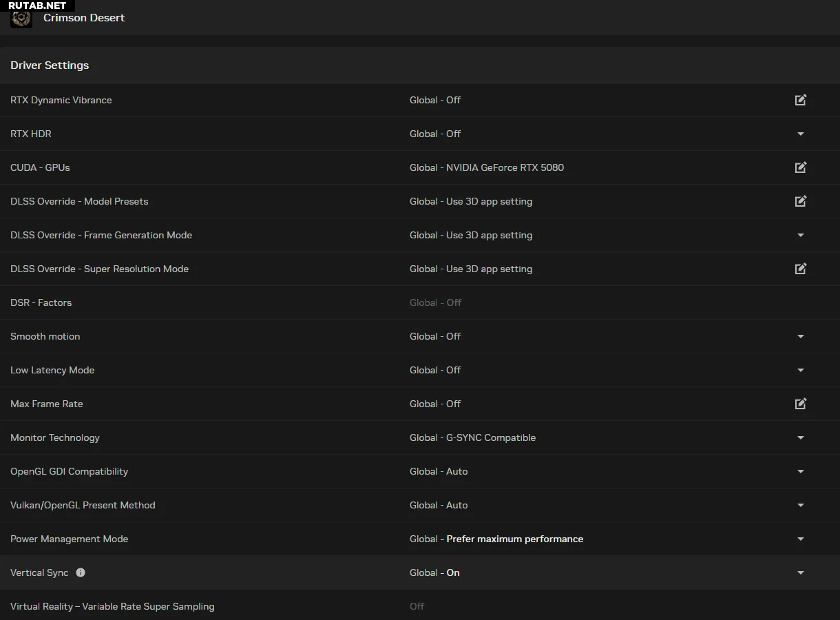Viewport: 840px width, 620px height.
Task: Select the Prefer maximum performance value
Action: (514, 539)
